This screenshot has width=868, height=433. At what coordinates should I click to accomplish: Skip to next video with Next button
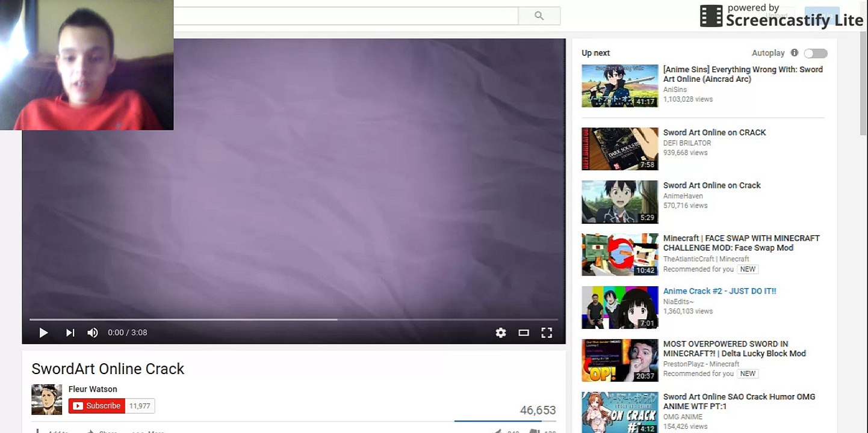click(x=70, y=333)
